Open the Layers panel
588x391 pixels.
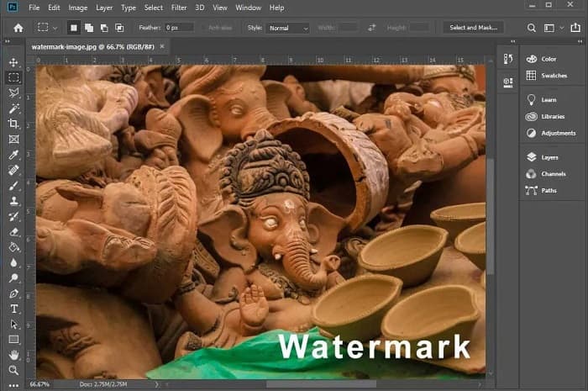point(551,157)
